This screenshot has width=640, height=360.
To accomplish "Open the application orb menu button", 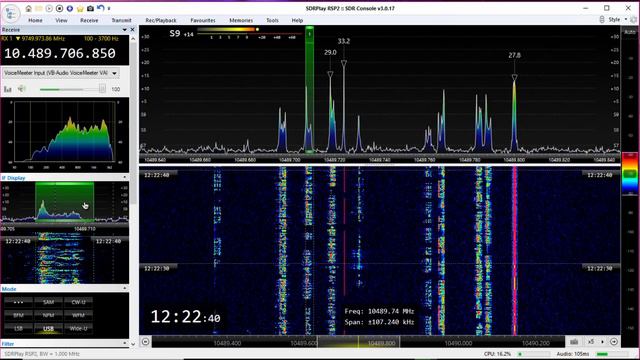I will pos(11,13).
